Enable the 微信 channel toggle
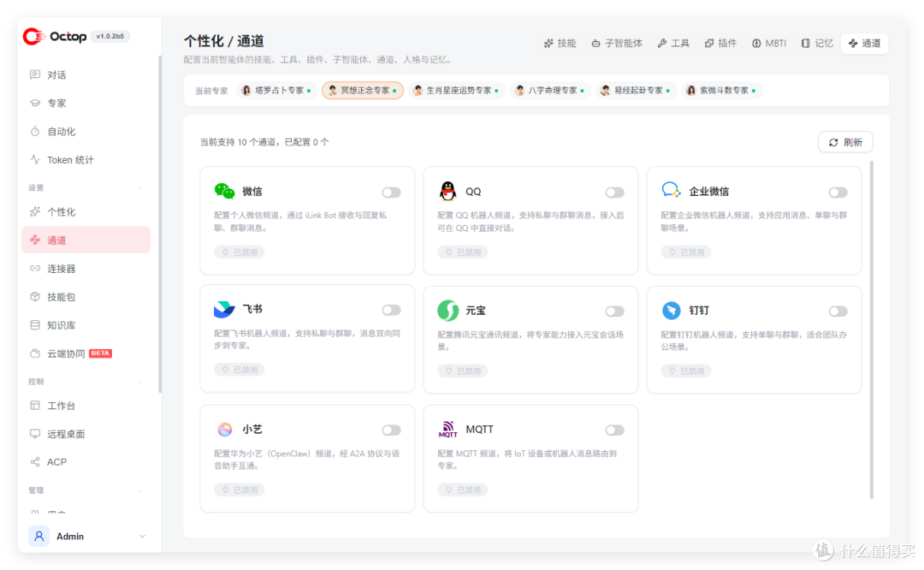This screenshot has height=570, width=924. (391, 193)
